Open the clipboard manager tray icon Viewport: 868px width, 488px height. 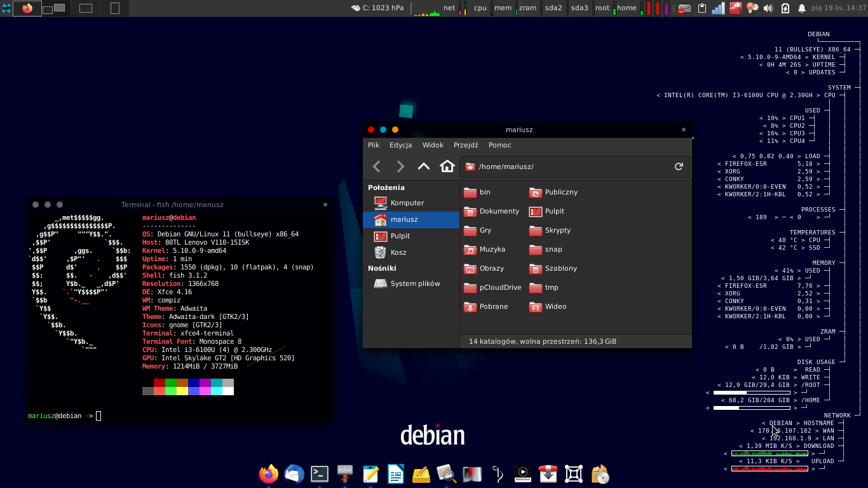(x=702, y=8)
